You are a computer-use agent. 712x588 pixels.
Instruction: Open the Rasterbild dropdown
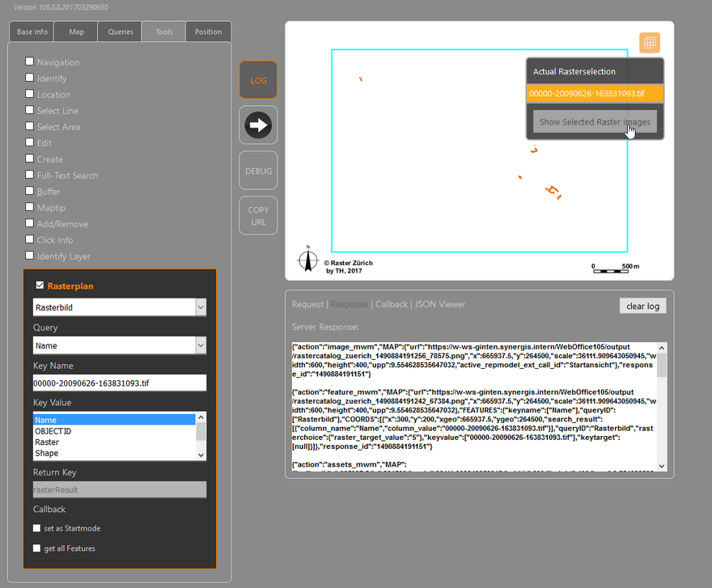pyautogui.click(x=199, y=307)
